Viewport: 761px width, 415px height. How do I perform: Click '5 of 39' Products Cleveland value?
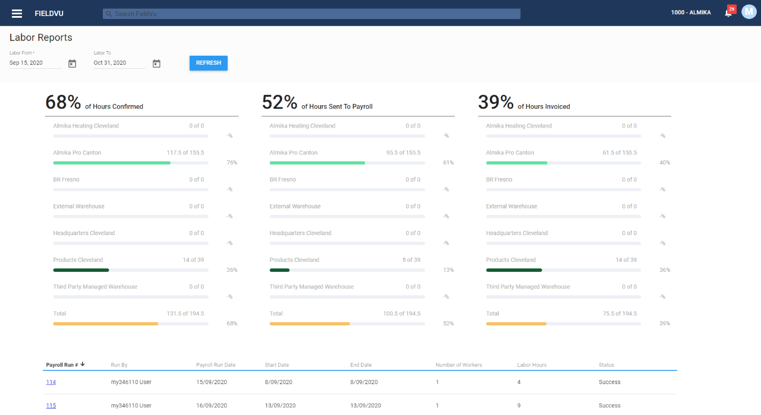pos(411,260)
